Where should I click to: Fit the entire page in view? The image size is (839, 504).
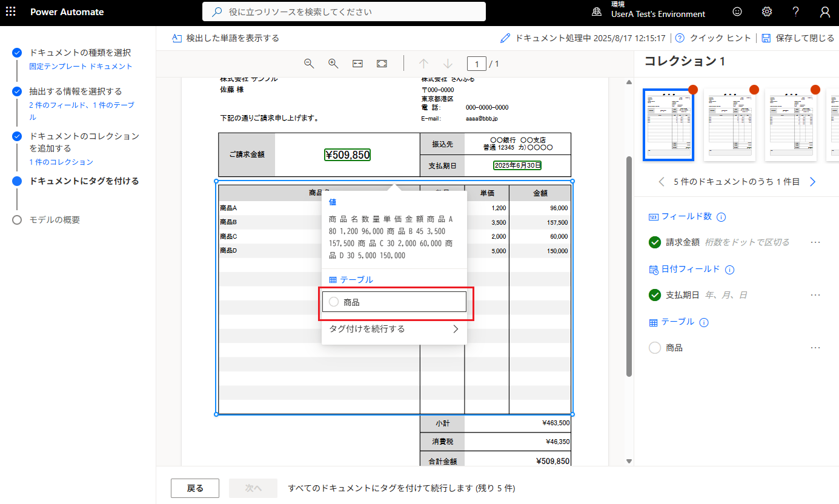[x=381, y=63]
